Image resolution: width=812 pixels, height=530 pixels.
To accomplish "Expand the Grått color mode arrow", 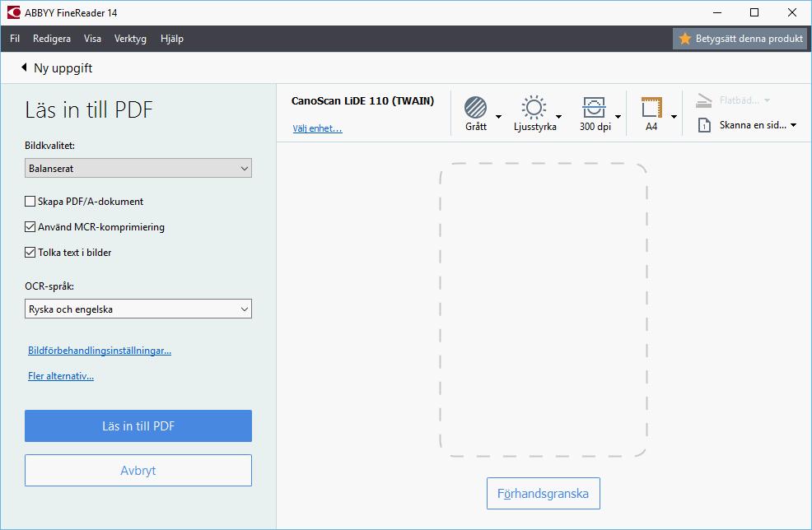I will click(x=499, y=117).
